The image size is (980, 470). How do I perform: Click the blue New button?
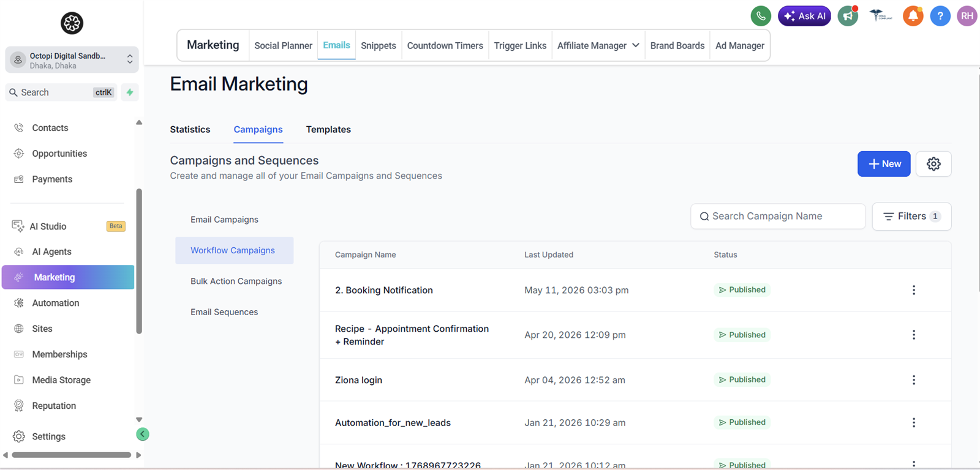pyautogui.click(x=884, y=164)
